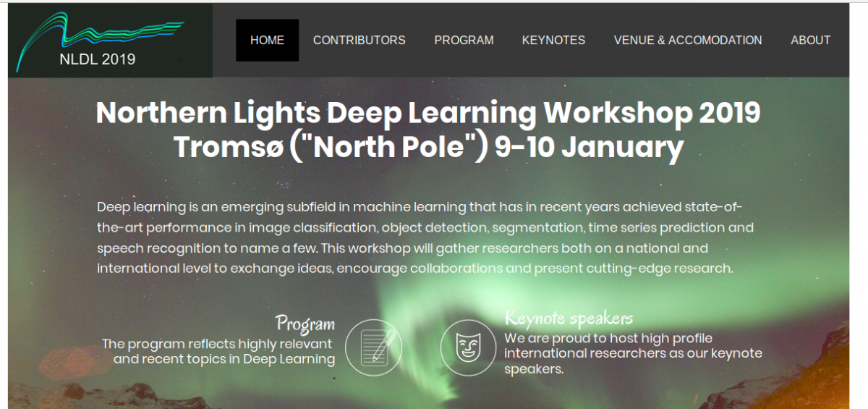Click the Northern Lights Deep Learning Workshop title
868x409 pixels.
coord(428,113)
